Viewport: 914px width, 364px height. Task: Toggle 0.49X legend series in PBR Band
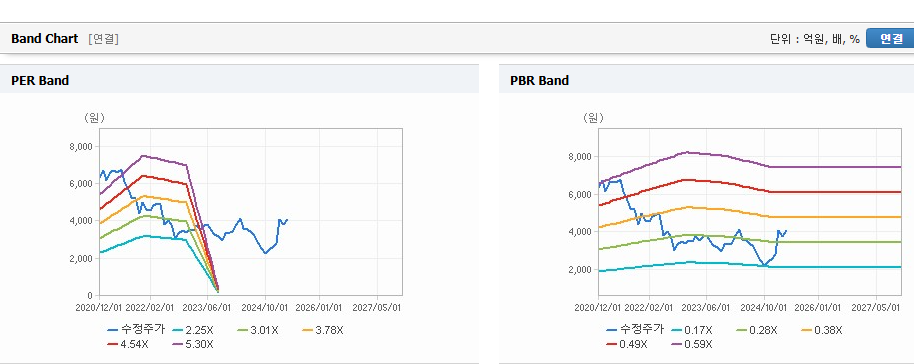pyautogui.click(x=627, y=344)
